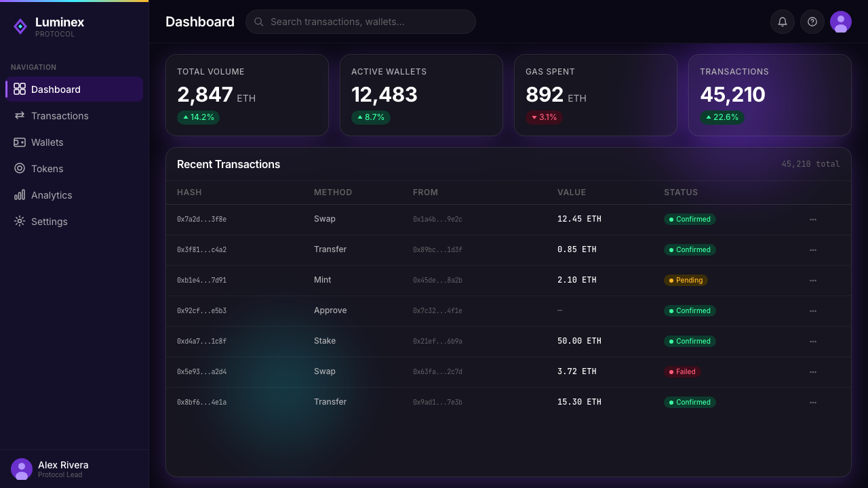Screen dimensions: 868x488
Task: Click the Gas Spent stat card
Action: [x=595, y=95]
